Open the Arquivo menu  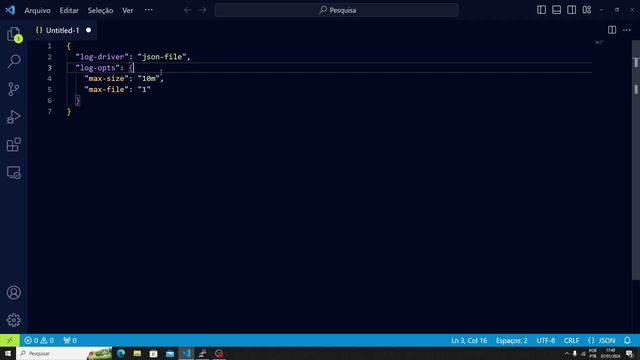tap(38, 11)
